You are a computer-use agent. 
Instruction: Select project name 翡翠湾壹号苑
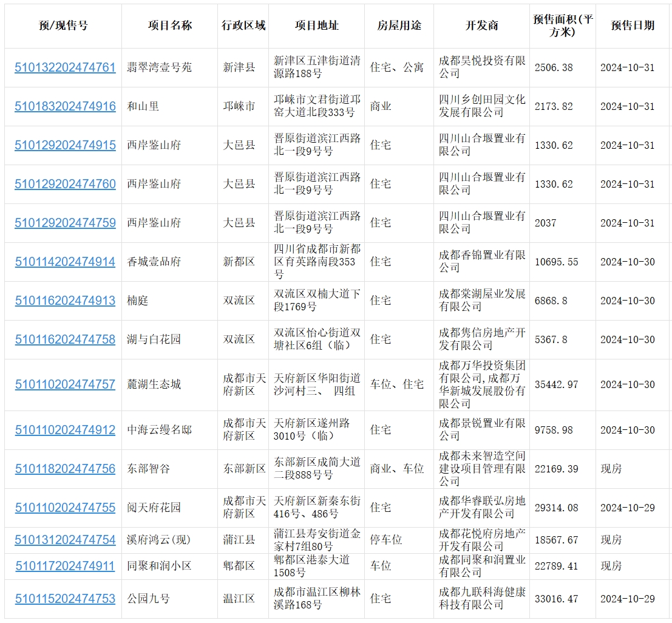click(159, 68)
